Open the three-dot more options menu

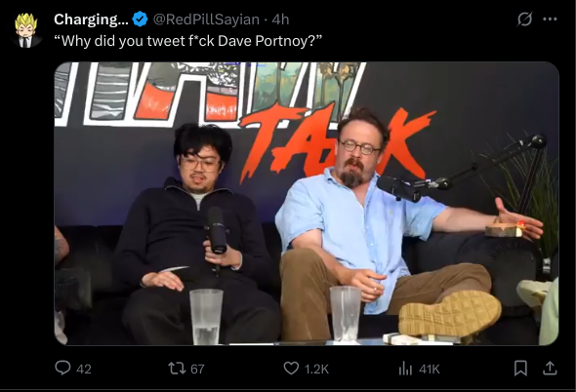pyautogui.click(x=550, y=20)
